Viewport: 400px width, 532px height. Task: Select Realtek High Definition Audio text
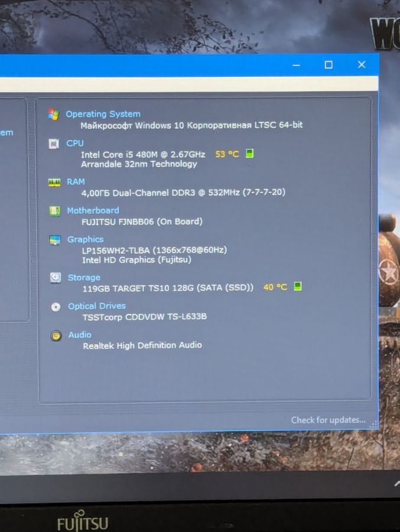[142, 345]
